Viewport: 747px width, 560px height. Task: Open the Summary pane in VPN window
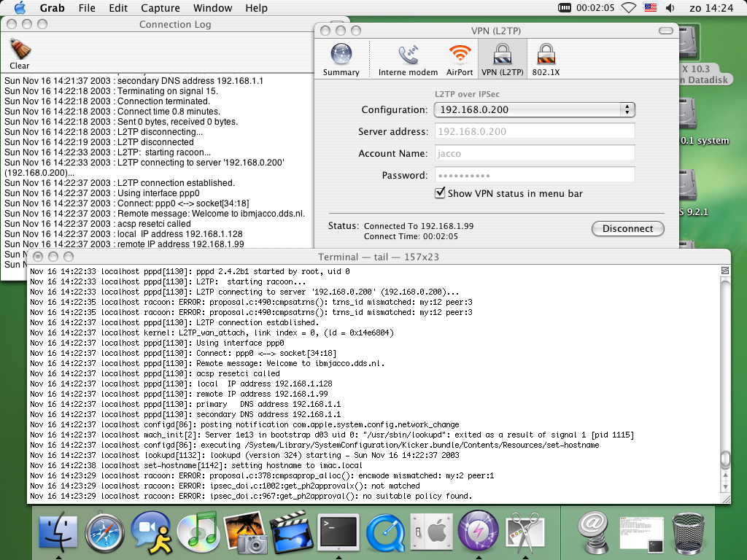click(341, 59)
